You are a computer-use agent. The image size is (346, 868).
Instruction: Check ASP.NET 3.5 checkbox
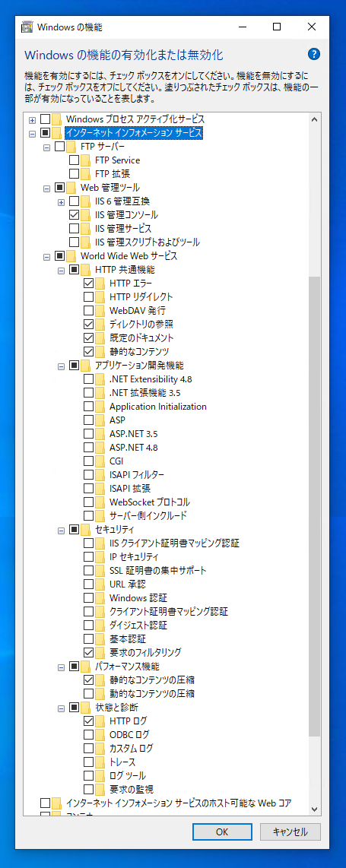click(x=88, y=433)
